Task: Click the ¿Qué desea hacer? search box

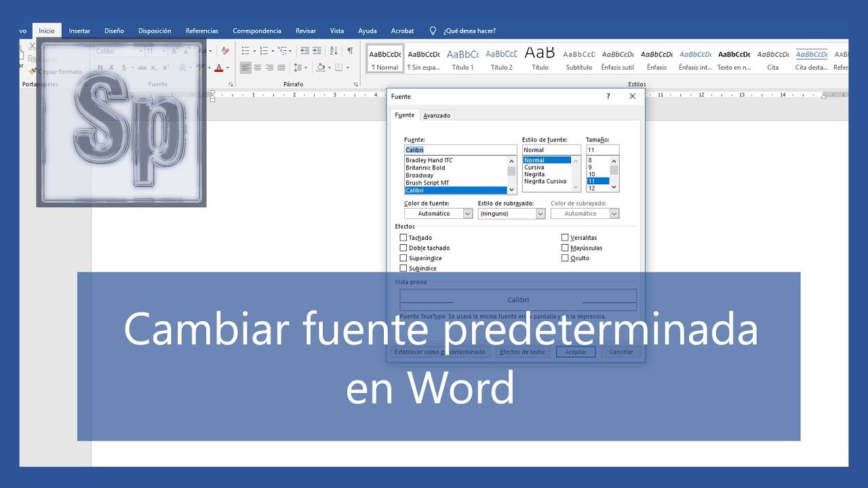Action: tap(469, 30)
